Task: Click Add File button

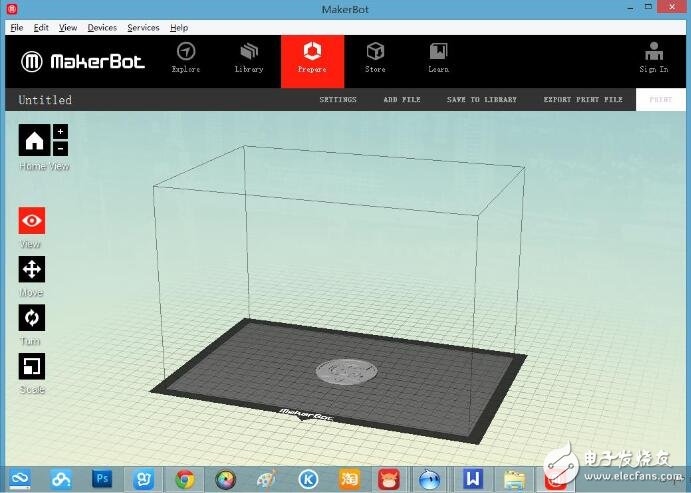Action: 402,100
